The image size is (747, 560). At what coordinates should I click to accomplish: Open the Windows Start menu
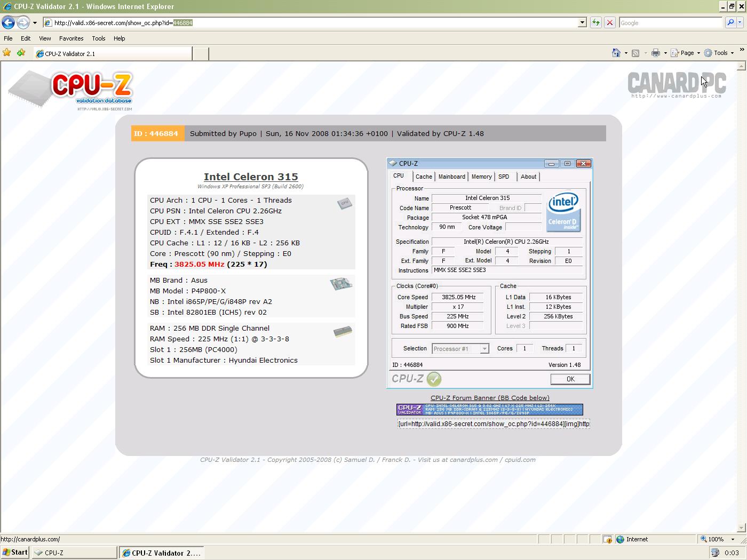point(15,553)
